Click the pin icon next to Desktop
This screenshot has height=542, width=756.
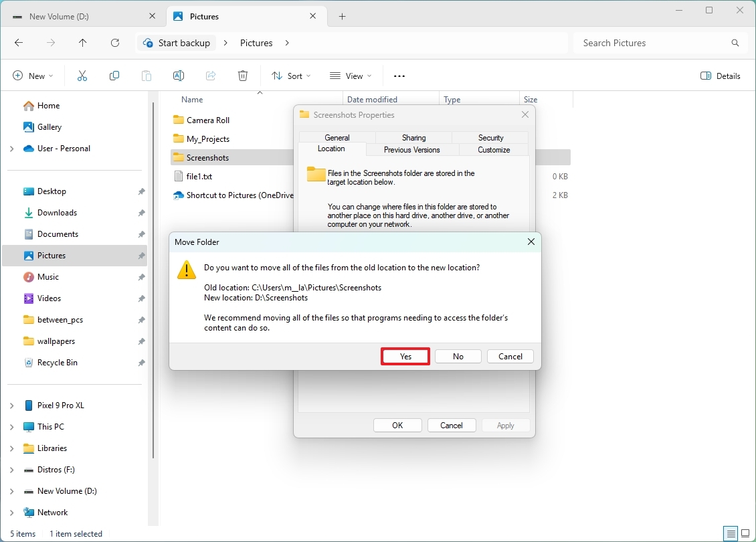tap(141, 191)
